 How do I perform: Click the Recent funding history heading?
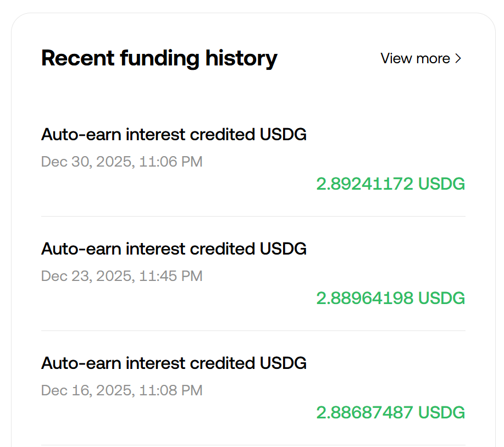click(x=159, y=58)
